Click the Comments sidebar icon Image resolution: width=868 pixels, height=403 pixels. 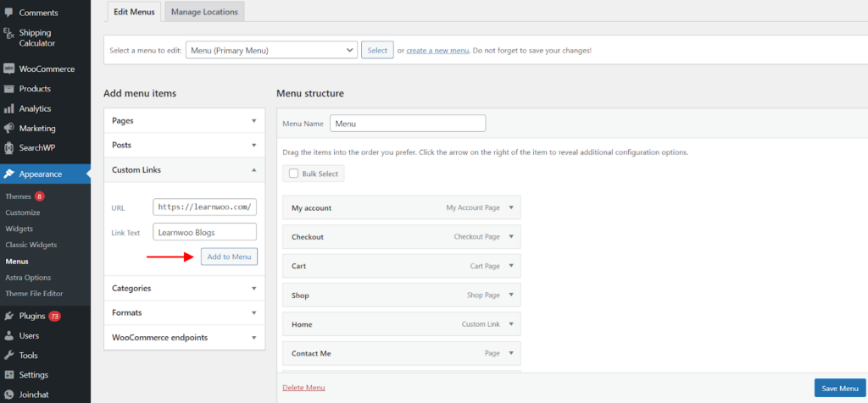(x=8, y=12)
